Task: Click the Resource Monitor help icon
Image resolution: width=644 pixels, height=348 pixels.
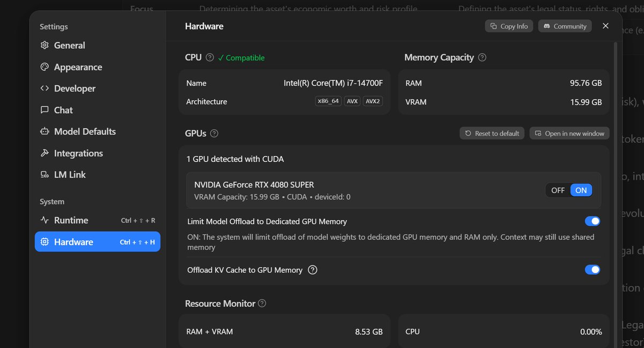Action: coord(262,303)
